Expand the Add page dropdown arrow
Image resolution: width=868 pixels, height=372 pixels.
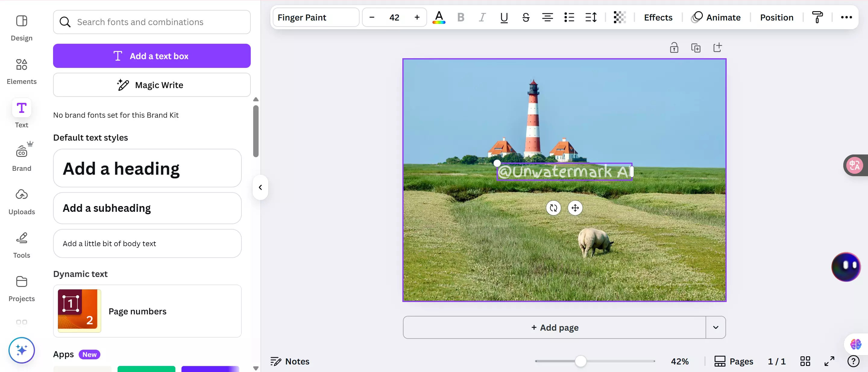click(716, 327)
